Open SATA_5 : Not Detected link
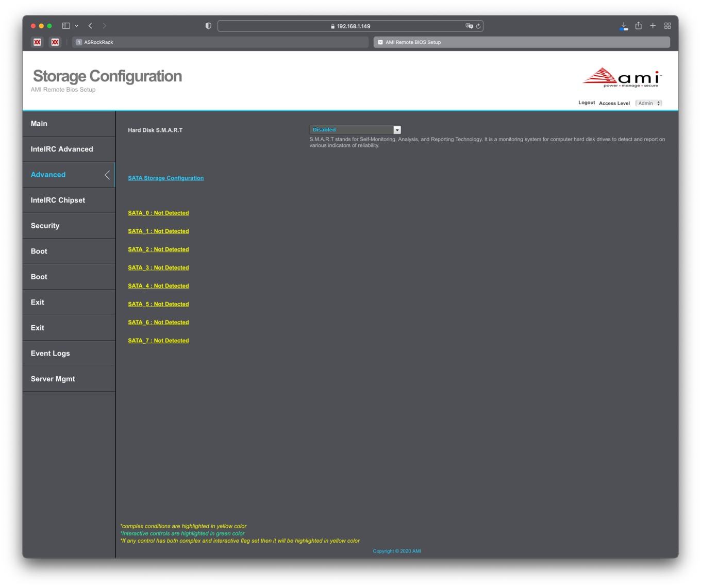This screenshot has height=588, width=701. [158, 304]
